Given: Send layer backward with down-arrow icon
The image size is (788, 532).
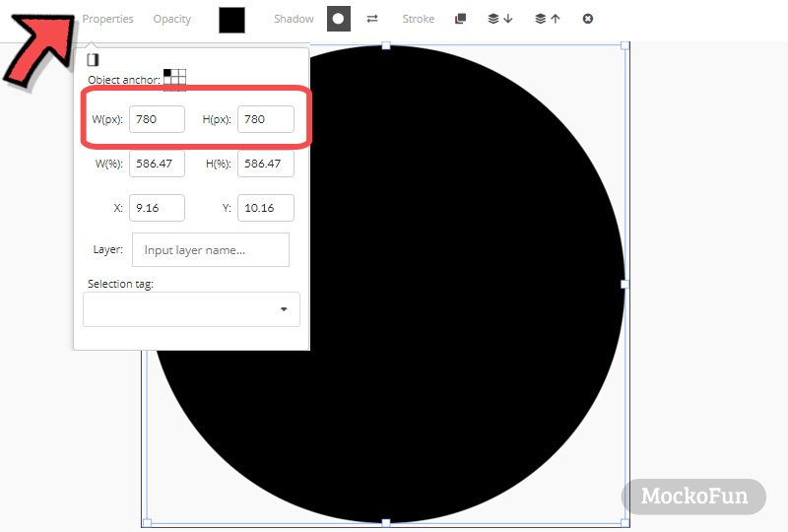Looking at the screenshot, I should 500,19.
